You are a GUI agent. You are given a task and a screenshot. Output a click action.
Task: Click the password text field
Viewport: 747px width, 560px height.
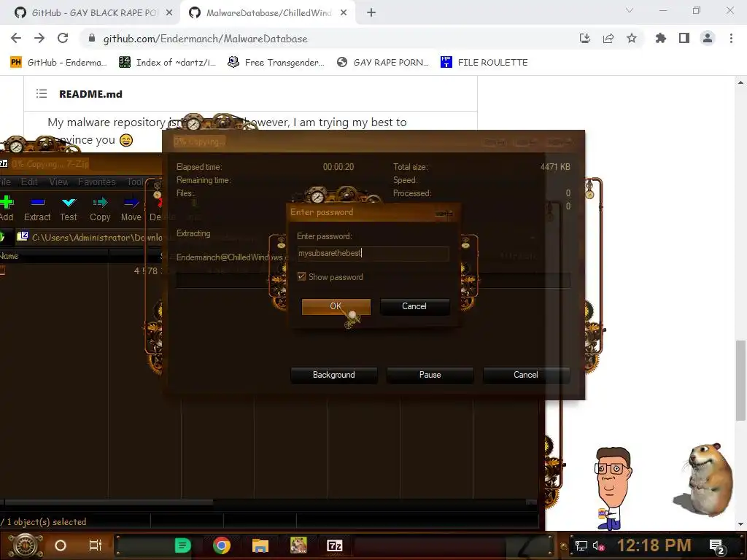click(373, 253)
